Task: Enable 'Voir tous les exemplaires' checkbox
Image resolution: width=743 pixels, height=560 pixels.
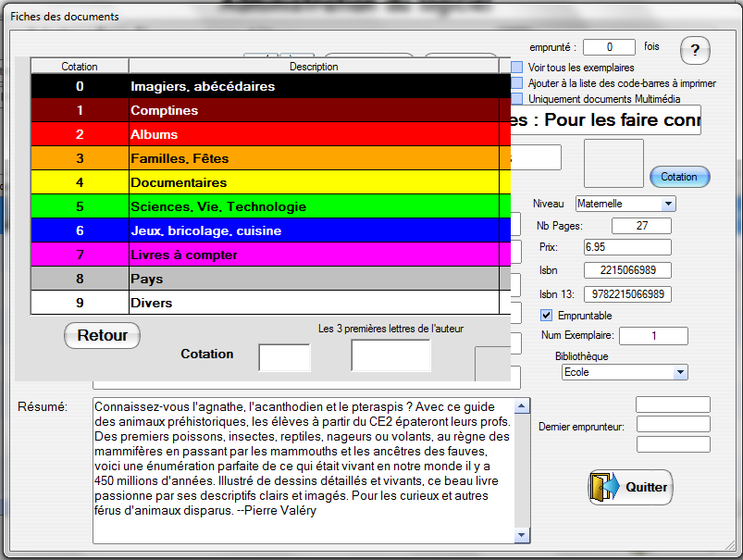Action: tap(517, 68)
